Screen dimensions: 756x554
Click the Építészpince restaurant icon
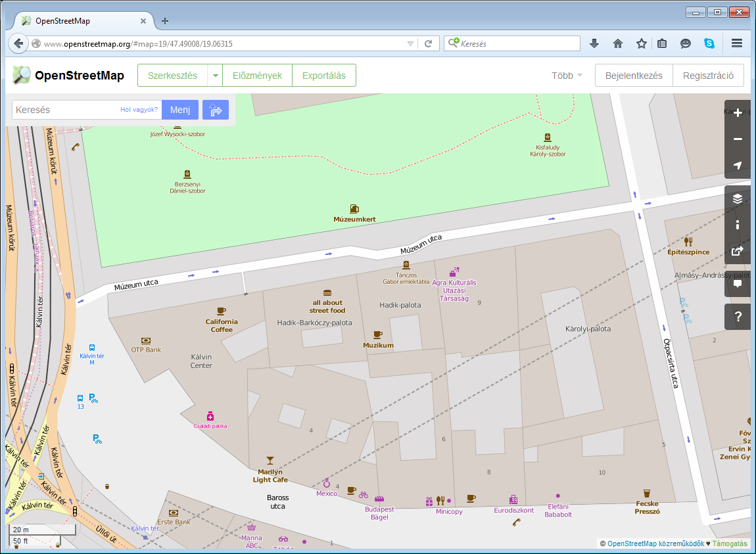tap(688, 242)
